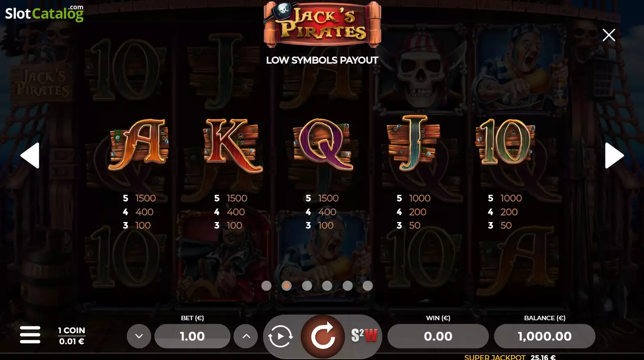Decrease the bet with the down chevron
Viewport: 644px width, 360px height.
click(x=139, y=336)
